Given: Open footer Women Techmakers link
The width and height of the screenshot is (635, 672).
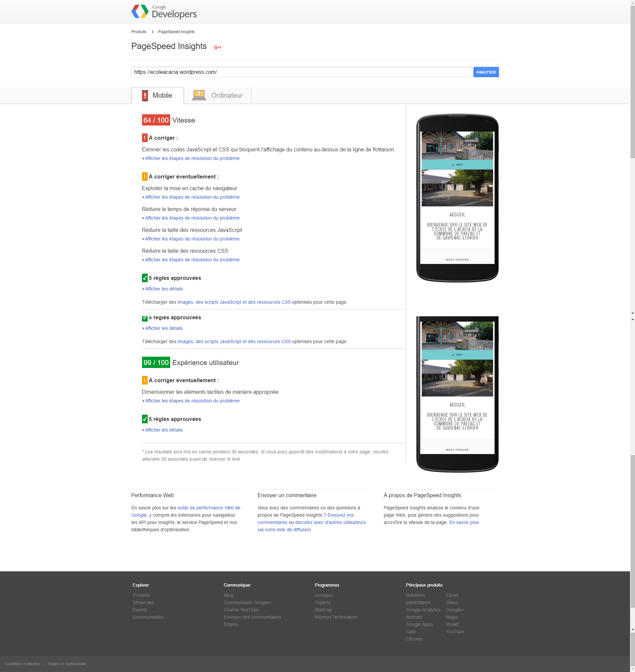Looking at the screenshot, I should point(336,617).
